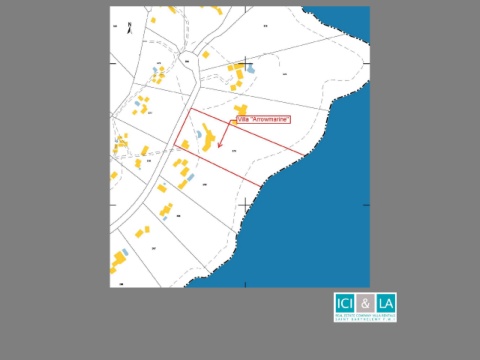The image size is (480, 360).
Task: Click the small yellow building at the parcel's road edge
Action: (185, 144)
